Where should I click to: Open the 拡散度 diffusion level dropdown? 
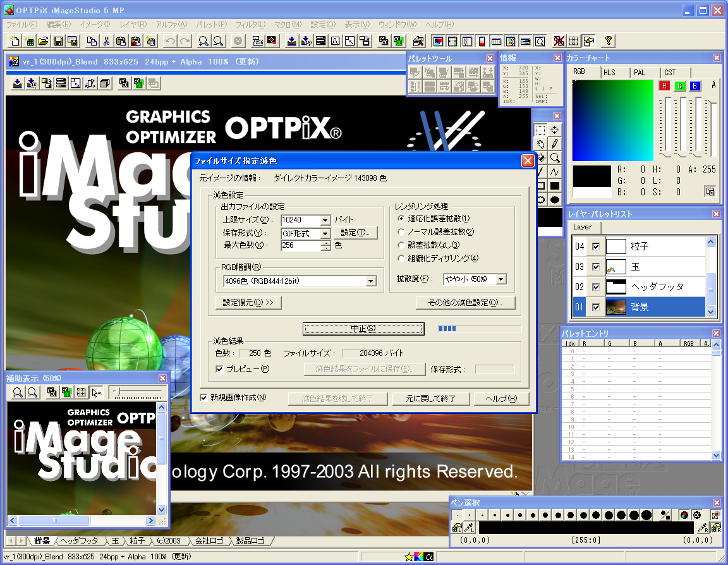pos(501,279)
